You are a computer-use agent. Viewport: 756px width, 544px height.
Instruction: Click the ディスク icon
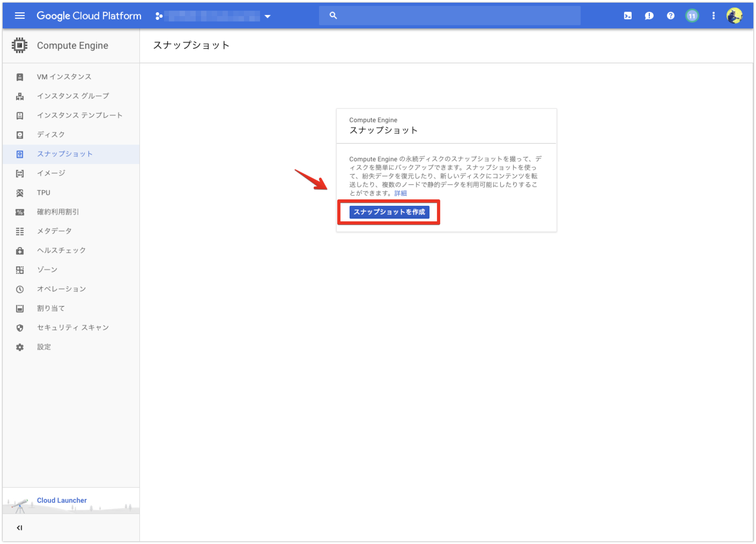(x=20, y=135)
